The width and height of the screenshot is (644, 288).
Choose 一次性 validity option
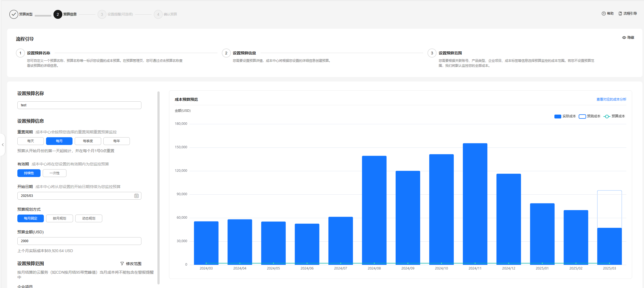tap(55, 173)
